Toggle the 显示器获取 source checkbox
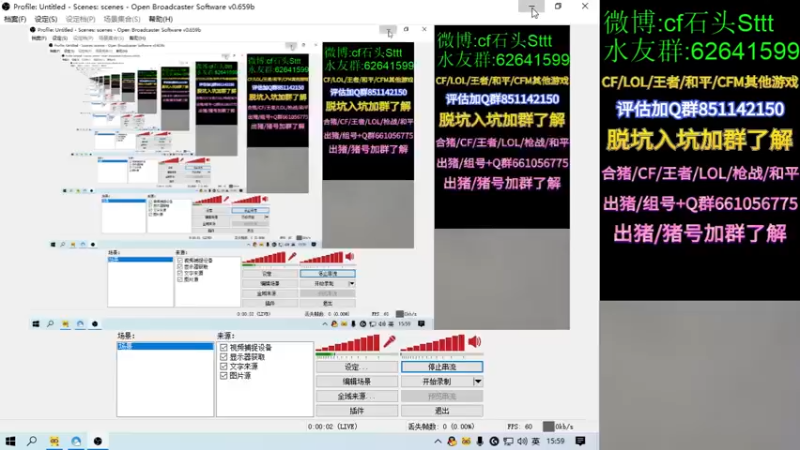This screenshot has height=450, width=800. point(223,357)
